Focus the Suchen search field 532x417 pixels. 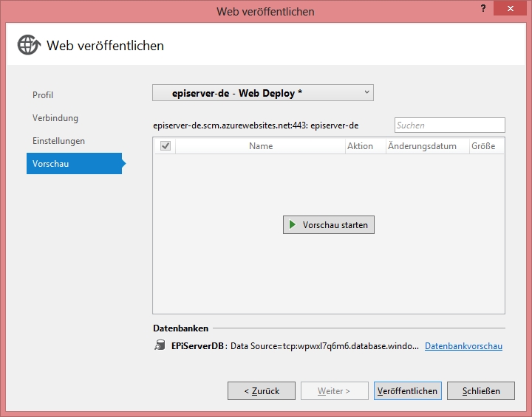[x=449, y=125]
